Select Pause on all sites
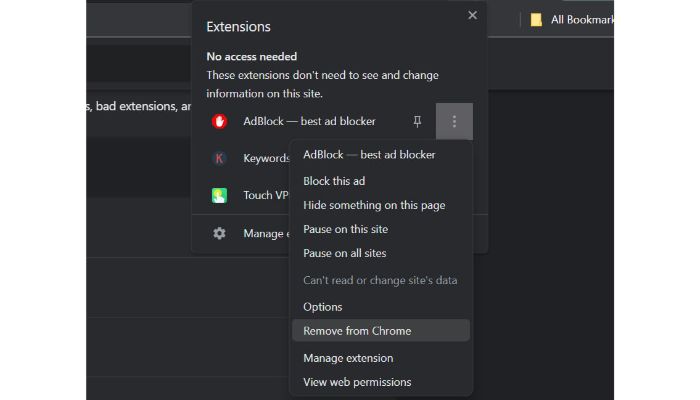This screenshot has width=700, height=400. [x=345, y=253]
